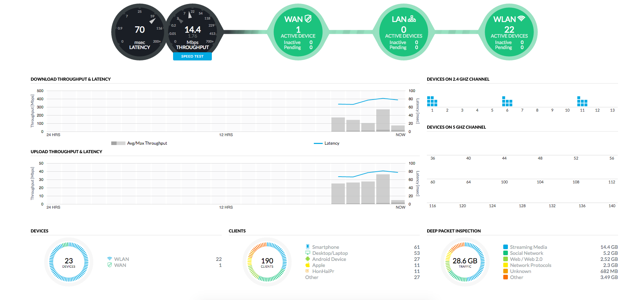Open Other clients entry
This screenshot has height=300, width=644.
point(362,277)
